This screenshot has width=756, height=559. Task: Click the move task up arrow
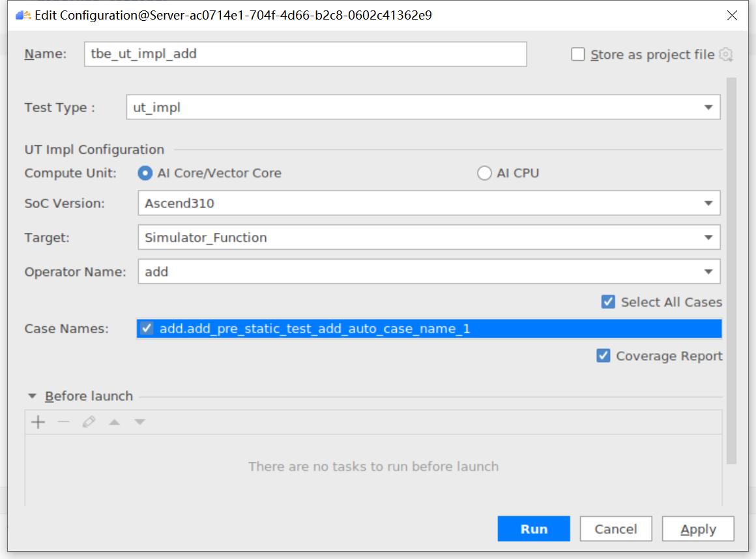tap(114, 422)
